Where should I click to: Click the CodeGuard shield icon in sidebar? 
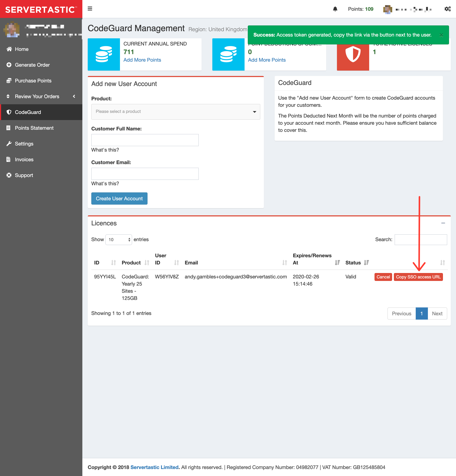9,112
